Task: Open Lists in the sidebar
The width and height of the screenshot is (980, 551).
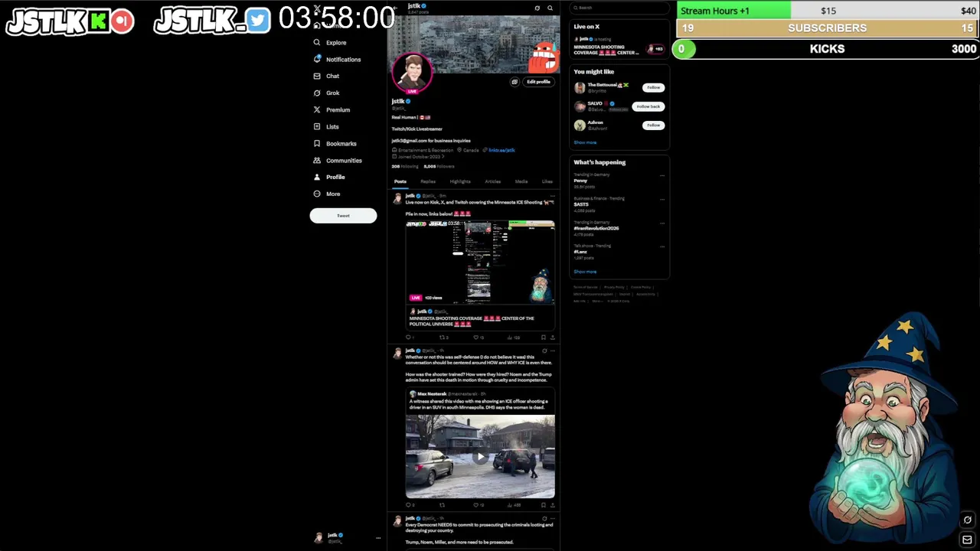Action: tap(326, 127)
